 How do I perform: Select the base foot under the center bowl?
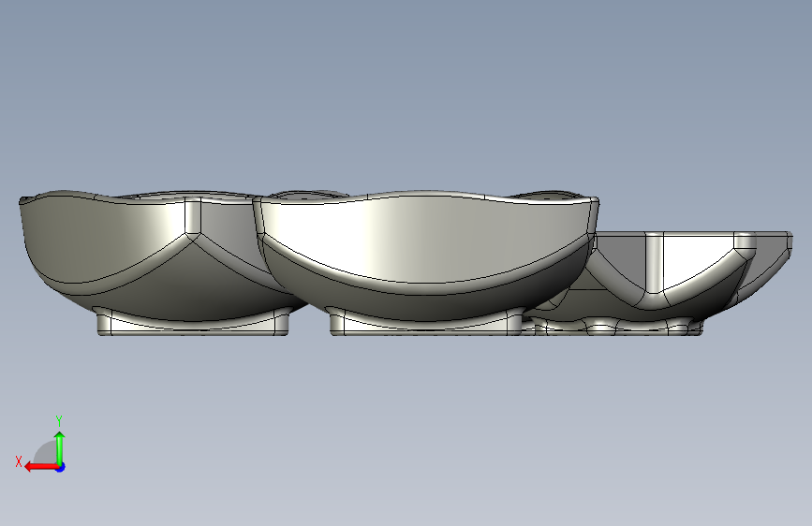click(x=426, y=322)
